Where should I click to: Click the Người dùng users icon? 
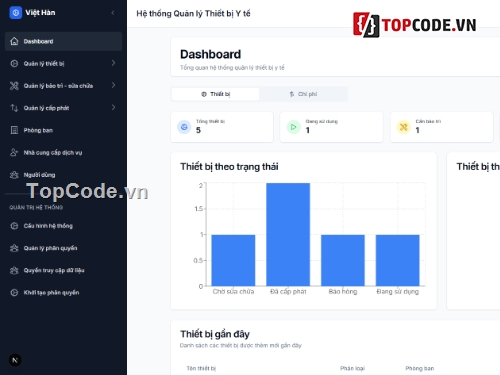tap(14, 175)
